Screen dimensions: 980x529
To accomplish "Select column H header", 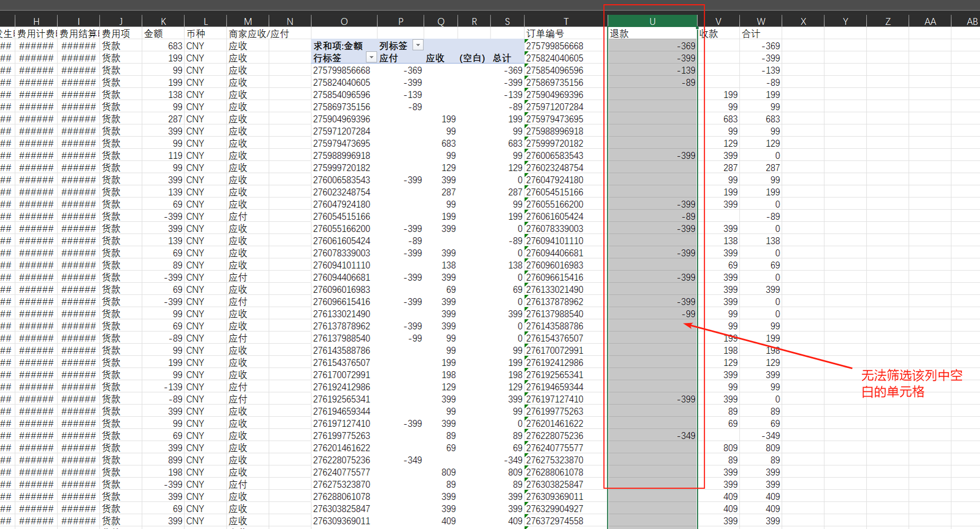I will [36, 21].
